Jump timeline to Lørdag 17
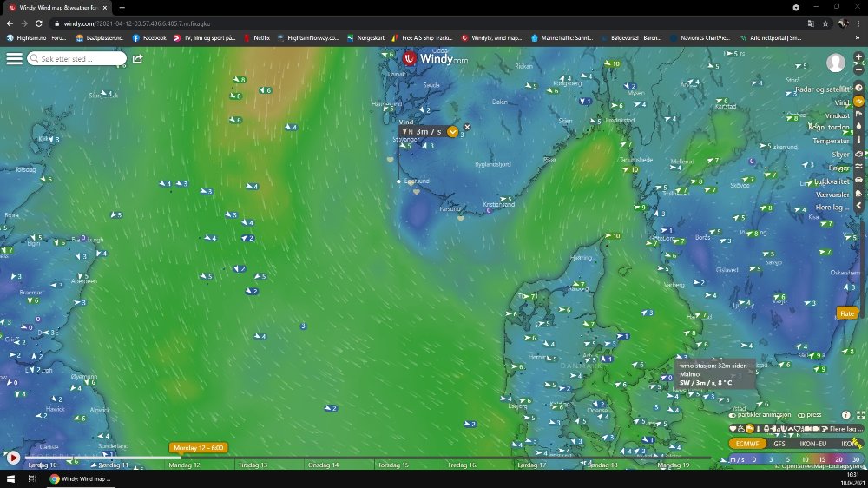 [532, 465]
